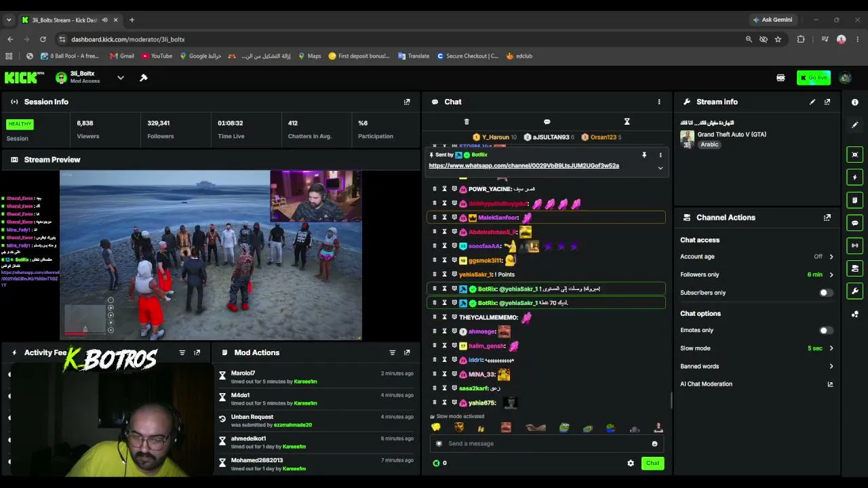868x488 pixels.
Task: Reload the page in Chrome
Action: (x=43, y=39)
